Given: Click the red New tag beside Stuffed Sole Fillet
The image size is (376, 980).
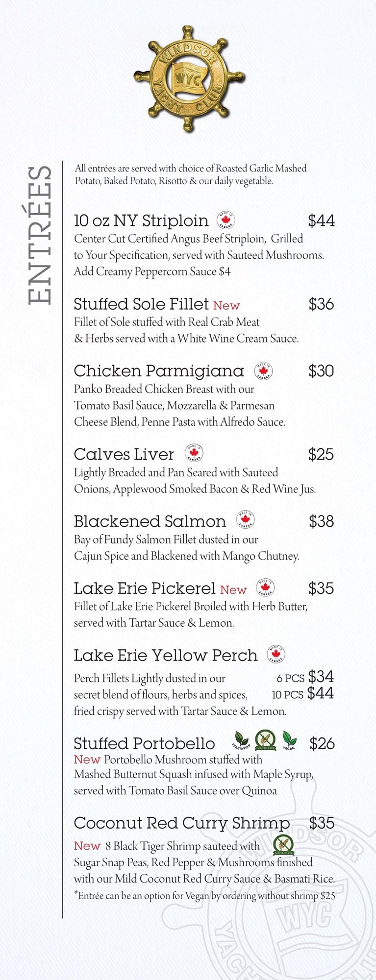Looking at the screenshot, I should (x=226, y=306).
